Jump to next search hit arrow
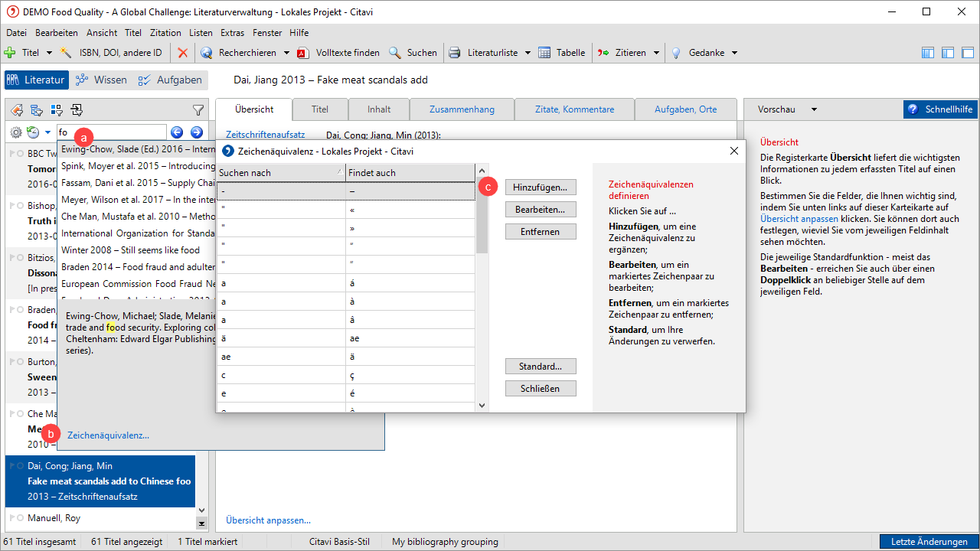The height and width of the screenshot is (551, 980). pos(196,132)
